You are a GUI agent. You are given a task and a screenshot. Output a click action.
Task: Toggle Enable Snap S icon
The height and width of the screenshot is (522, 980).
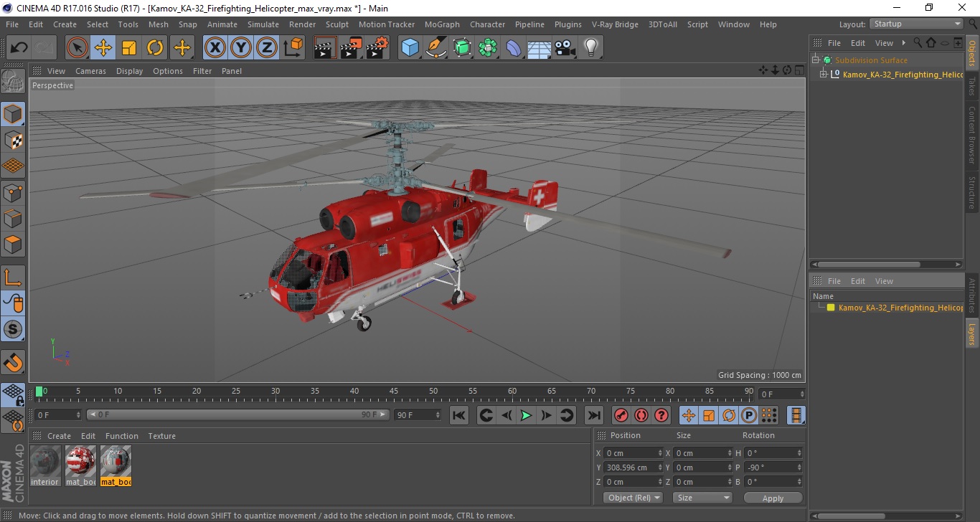[13, 329]
